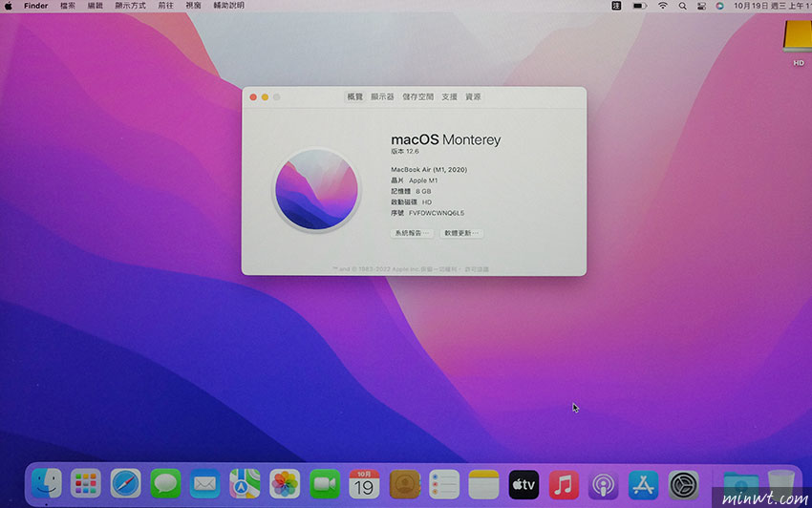Switch to the 資源 tab

pyautogui.click(x=473, y=96)
